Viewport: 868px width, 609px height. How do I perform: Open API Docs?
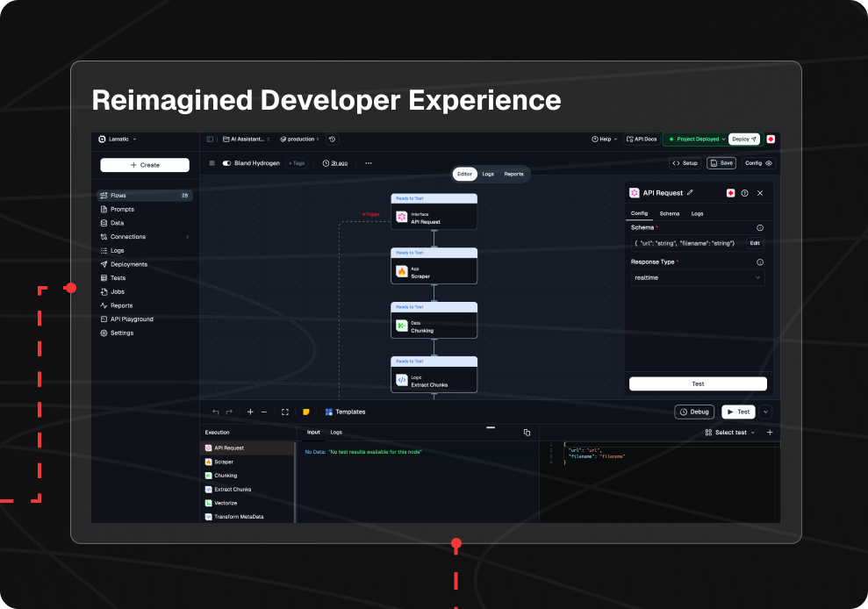coord(642,140)
